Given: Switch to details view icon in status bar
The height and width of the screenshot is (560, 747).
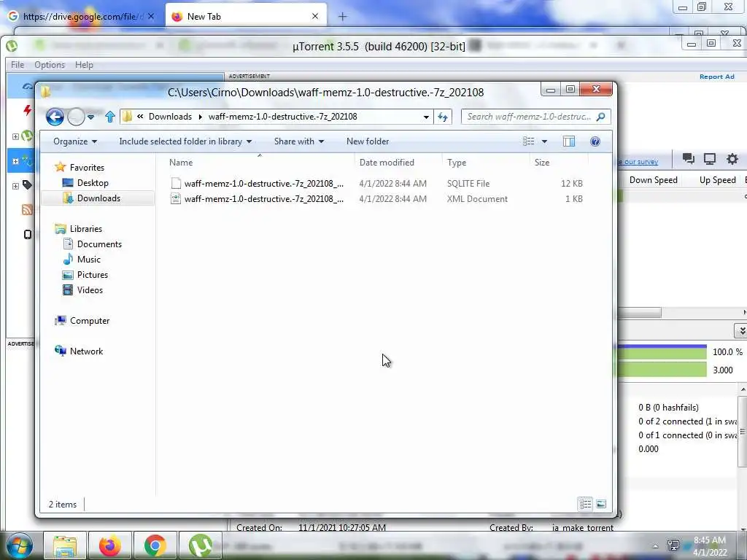Looking at the screenshot, I should click(x=586, y=504).
